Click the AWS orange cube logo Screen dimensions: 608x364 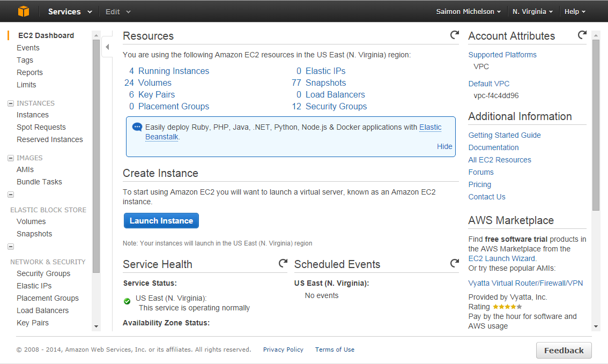coord(24,11)
